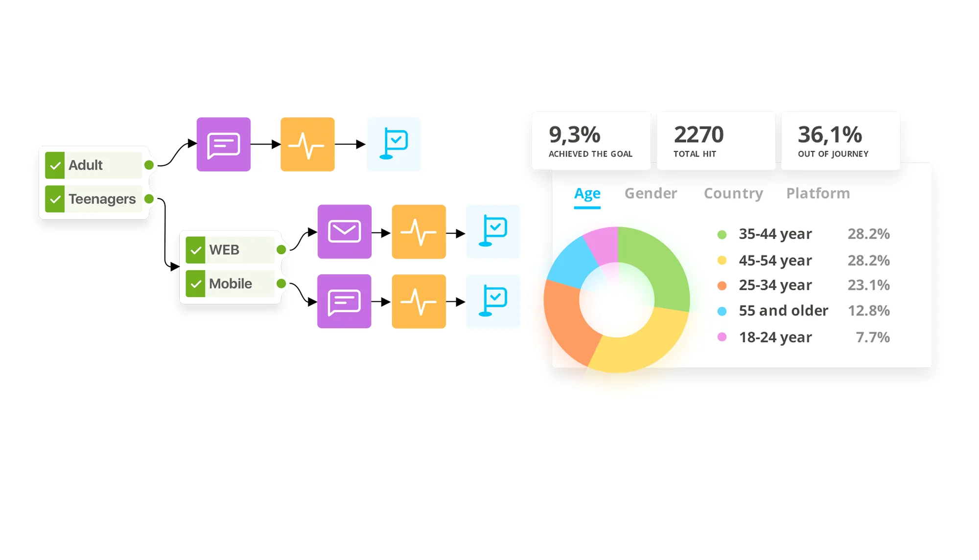This screenshot has width=979, height=560.
Task: Click the purple chat message node after Adult
Action: coord(223,144)
